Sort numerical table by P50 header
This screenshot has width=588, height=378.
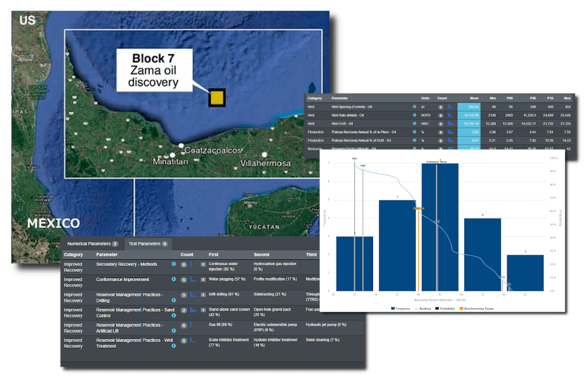[x=533, y=98]
